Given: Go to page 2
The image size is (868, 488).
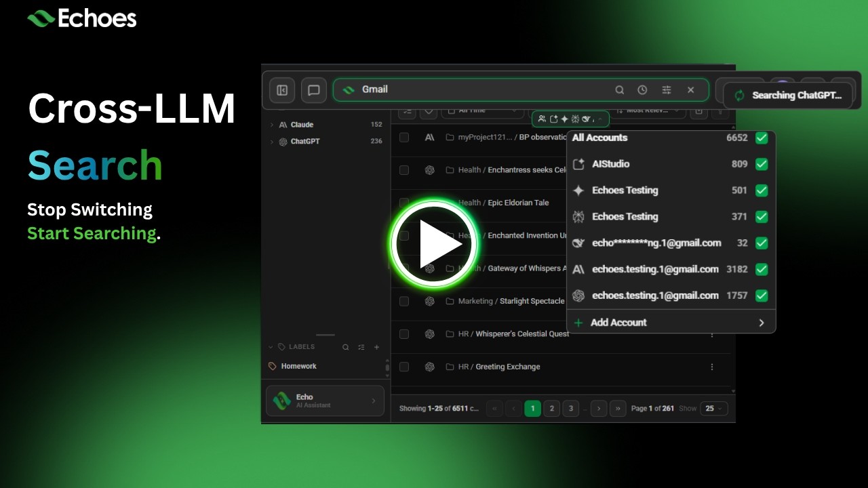Looking at the screenshot, I should (552, 409).
